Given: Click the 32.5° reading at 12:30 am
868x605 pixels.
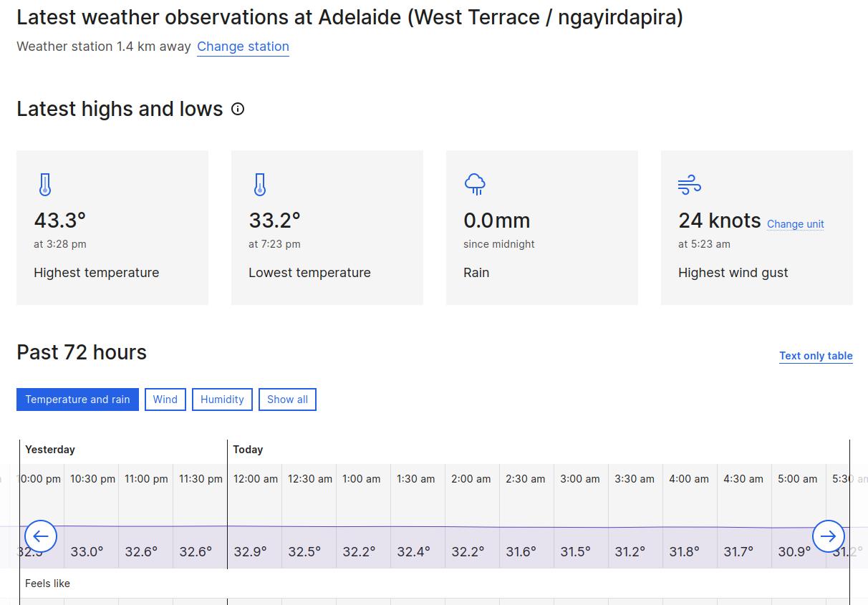Looking at the screenshot, I should (304, 552).
